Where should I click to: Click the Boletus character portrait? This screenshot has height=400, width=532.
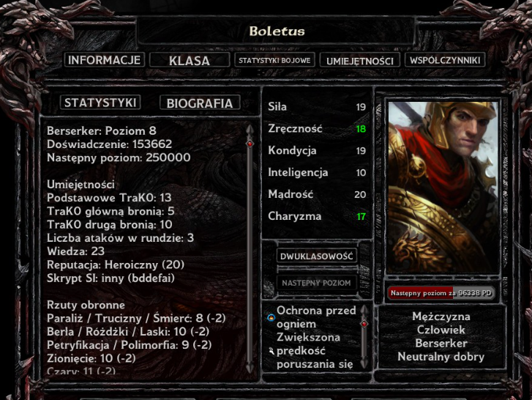(443, 188)
